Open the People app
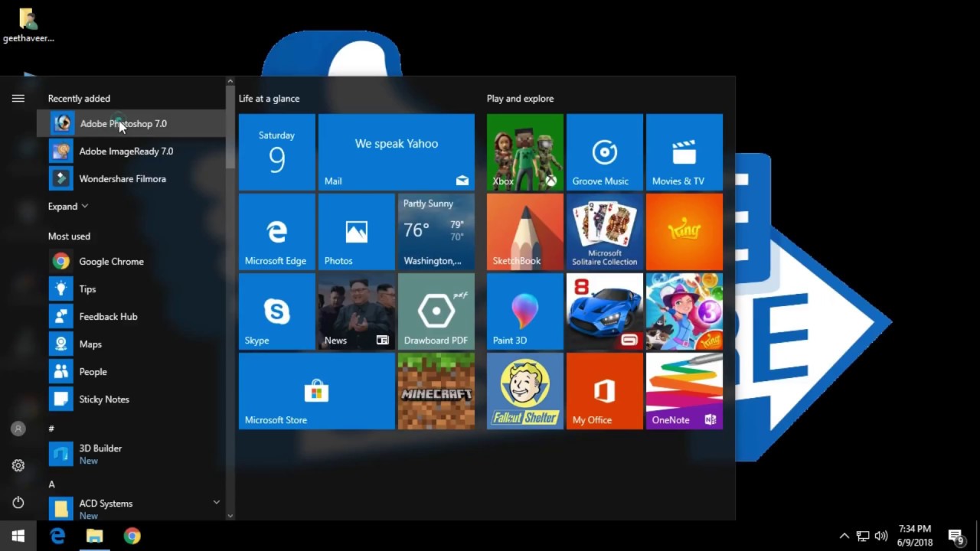Image resolution: width=980 pixels, height=551 pixels. [x=131, y=371]
